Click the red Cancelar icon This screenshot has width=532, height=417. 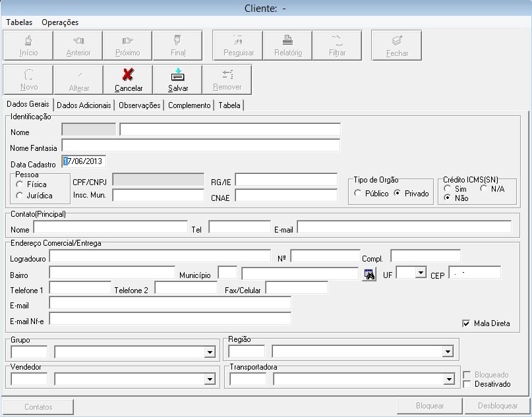(x=129, y=75)
